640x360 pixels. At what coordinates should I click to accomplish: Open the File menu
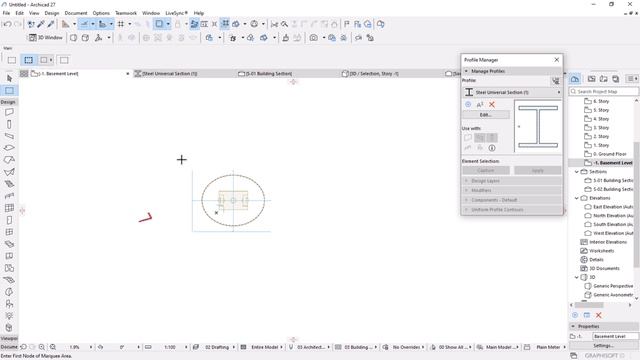tap(6, 13)
